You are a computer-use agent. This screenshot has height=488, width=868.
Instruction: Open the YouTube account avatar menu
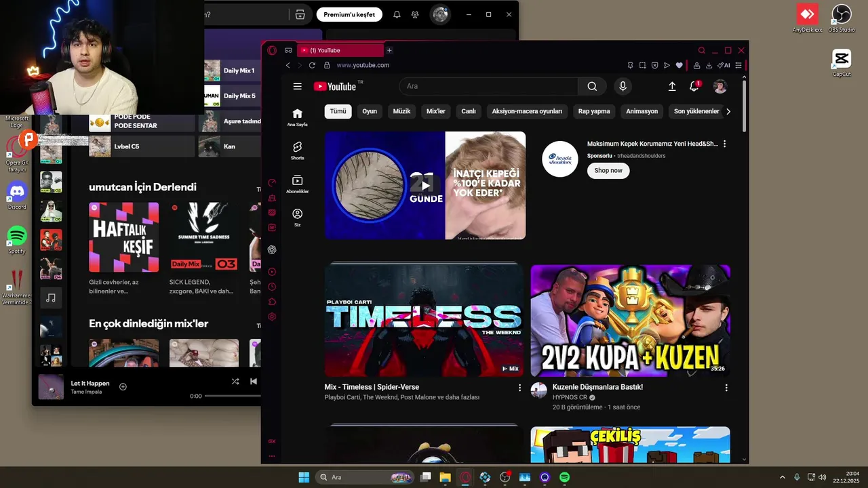720,86
